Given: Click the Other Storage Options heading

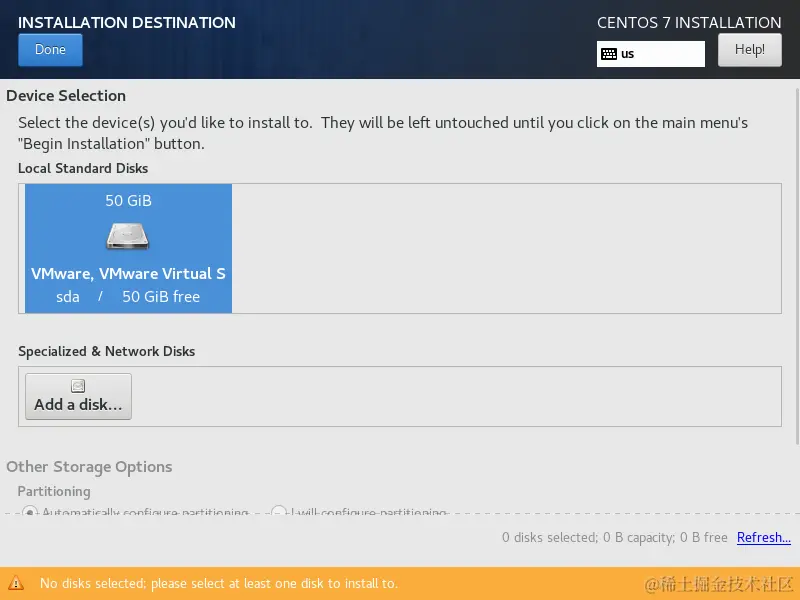Looking at the screenshot, I should click(x=89, y=467).
